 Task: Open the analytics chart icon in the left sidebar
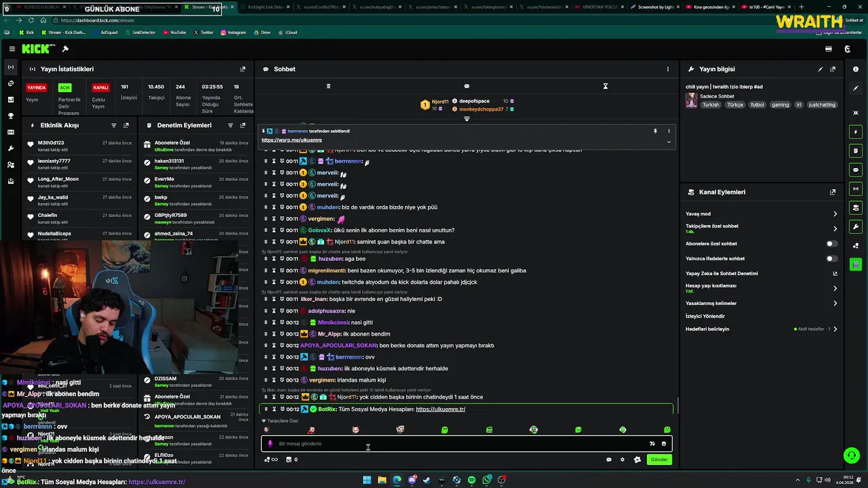pyautogui.click(x=10, y=100)
